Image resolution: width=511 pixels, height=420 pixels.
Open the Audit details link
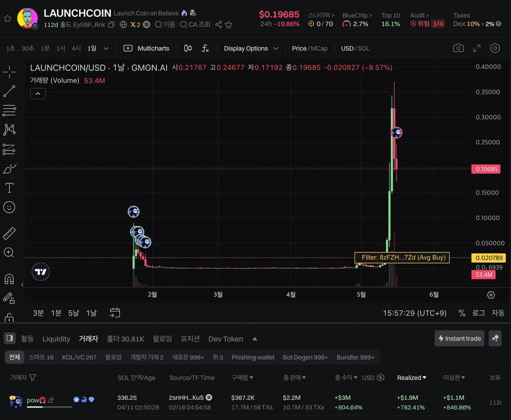click(x=420, y=15)
